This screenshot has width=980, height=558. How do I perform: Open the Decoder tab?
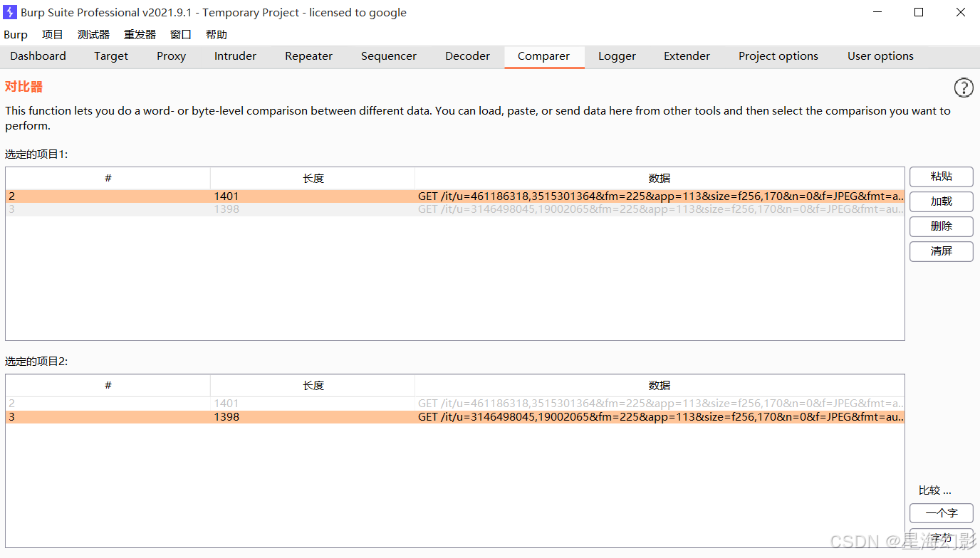466,56
